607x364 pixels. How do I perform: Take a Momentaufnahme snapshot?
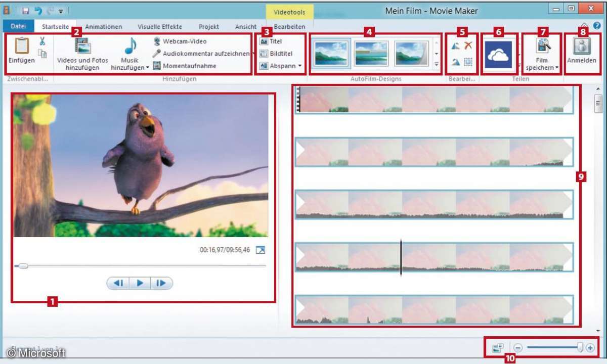pos(184,66)
